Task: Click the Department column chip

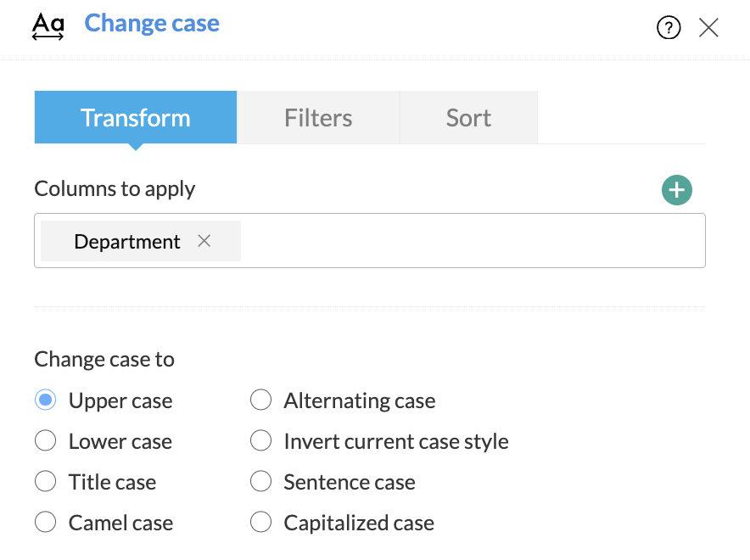Action: [x=127, y=242]
